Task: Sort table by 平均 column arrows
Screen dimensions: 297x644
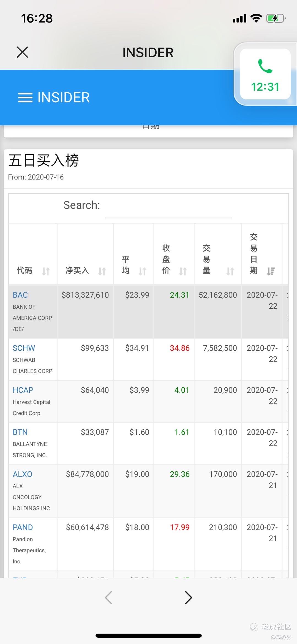Action: pos(142,271)
